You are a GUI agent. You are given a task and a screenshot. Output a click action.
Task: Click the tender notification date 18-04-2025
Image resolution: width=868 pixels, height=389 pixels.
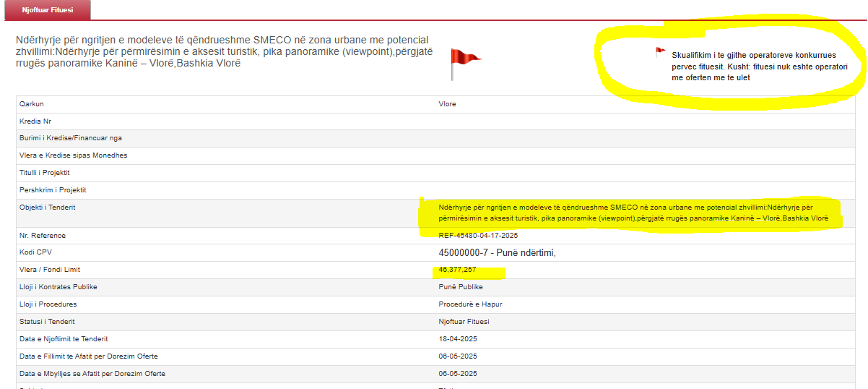[x=458, y=339]
